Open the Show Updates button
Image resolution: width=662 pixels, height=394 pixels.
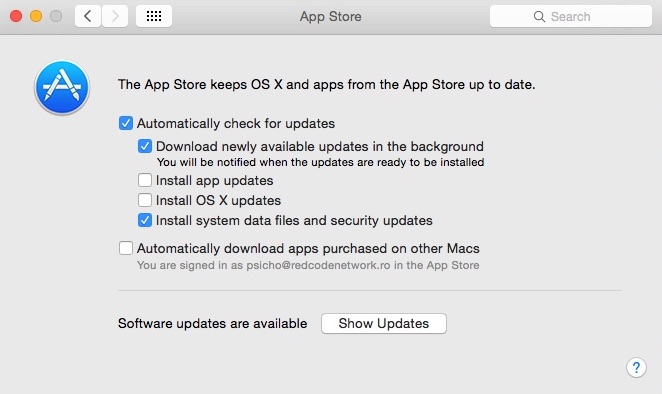pyautogui.click(x=383, y=323)
